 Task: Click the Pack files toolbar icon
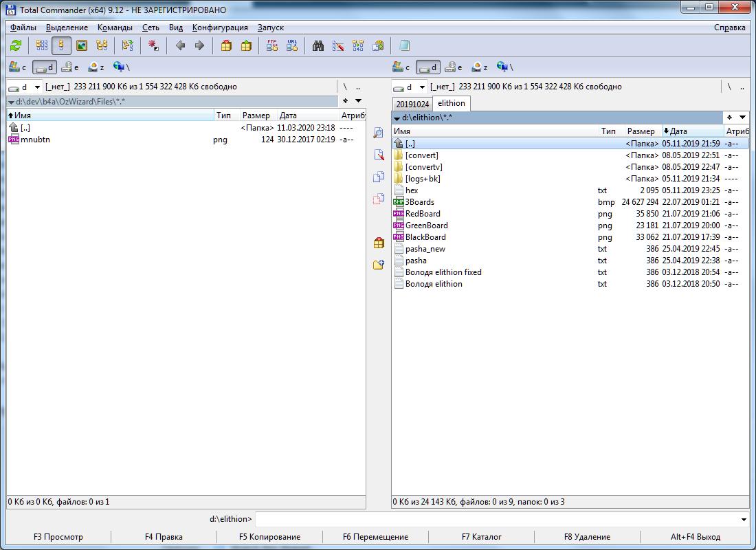tap(226, 46)
